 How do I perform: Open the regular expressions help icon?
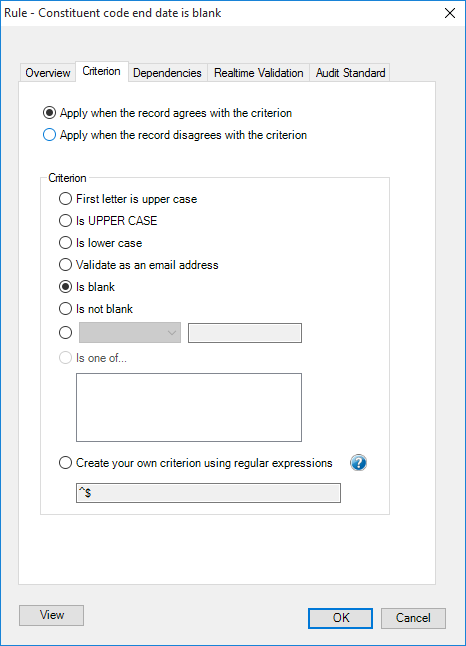358,463
